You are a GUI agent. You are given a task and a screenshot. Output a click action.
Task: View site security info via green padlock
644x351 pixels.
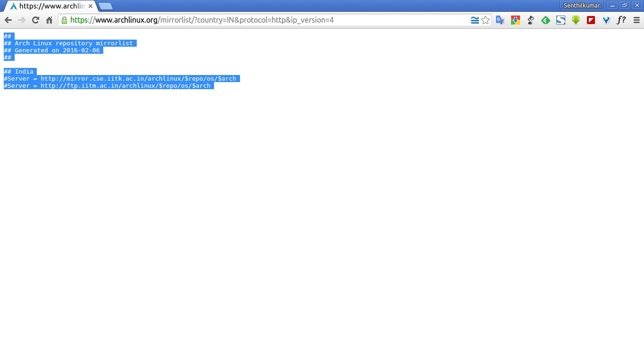65,20
